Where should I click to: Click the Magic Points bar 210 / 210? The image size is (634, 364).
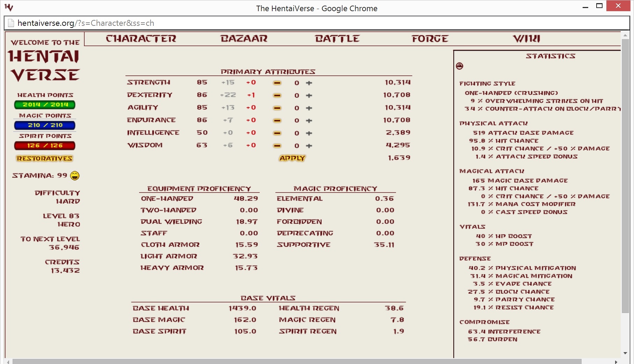click(45, 125)
